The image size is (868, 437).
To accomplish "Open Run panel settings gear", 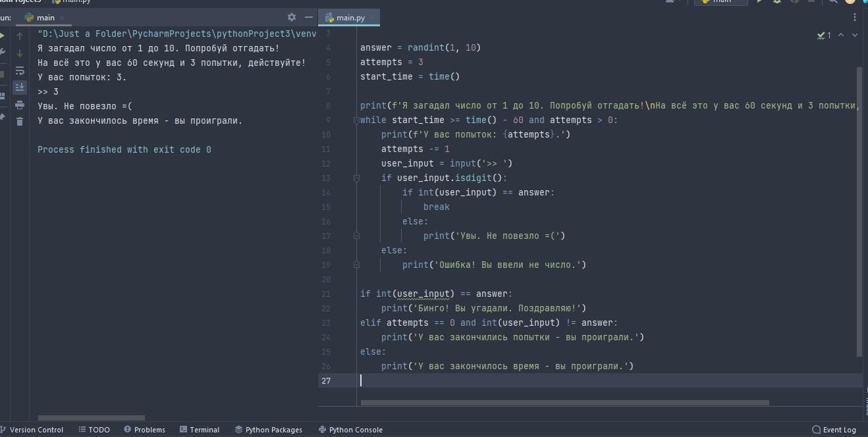I will [x=292, y=17].
